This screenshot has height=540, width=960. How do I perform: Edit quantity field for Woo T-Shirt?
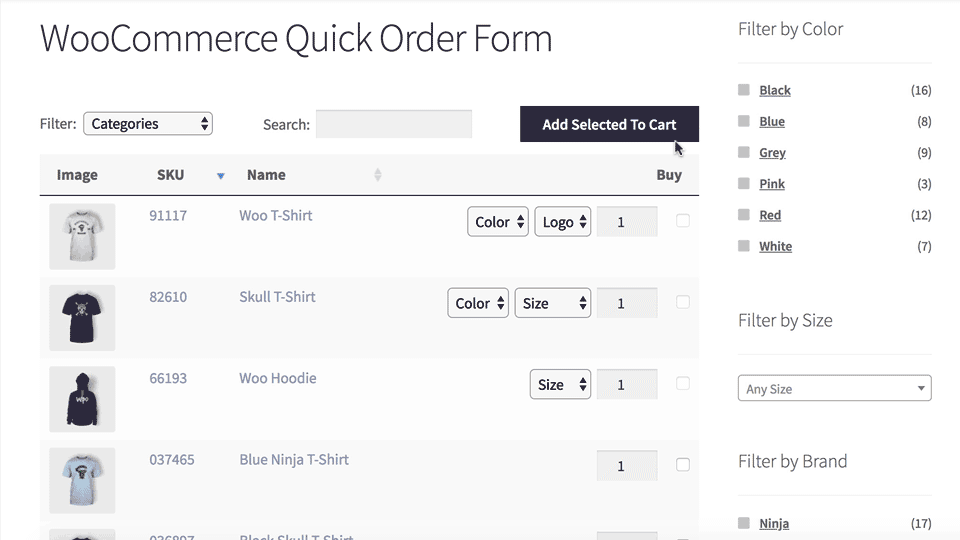[627, 222]
